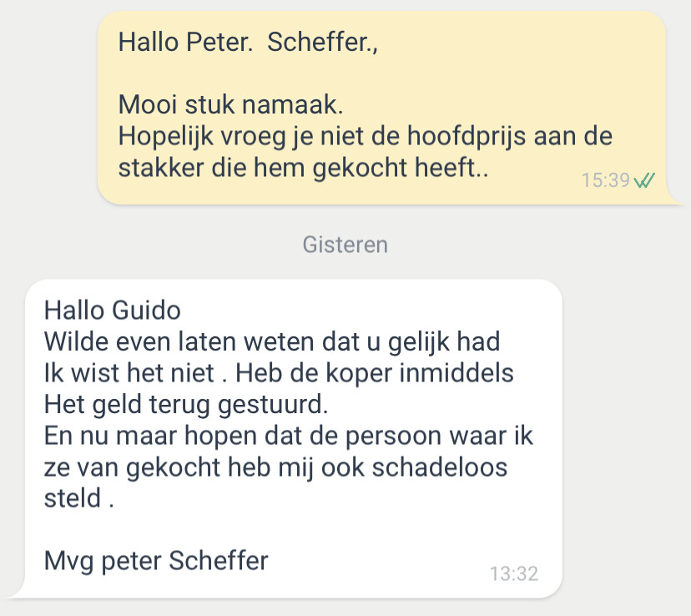The height and width of the screenshot is (616, 691).
Task: Click the greeting 'Hallo Guido'
Action: [x=113, y=311]
